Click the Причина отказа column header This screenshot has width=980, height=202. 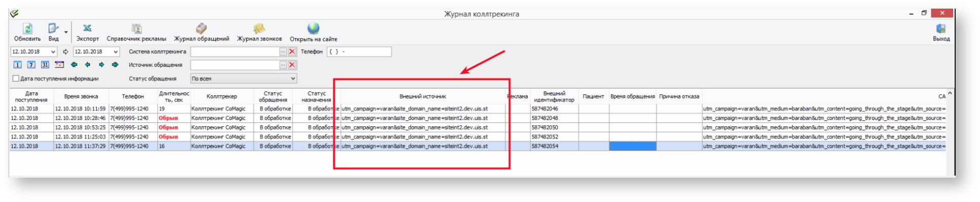pyautogui.click(x=679, y=96)
